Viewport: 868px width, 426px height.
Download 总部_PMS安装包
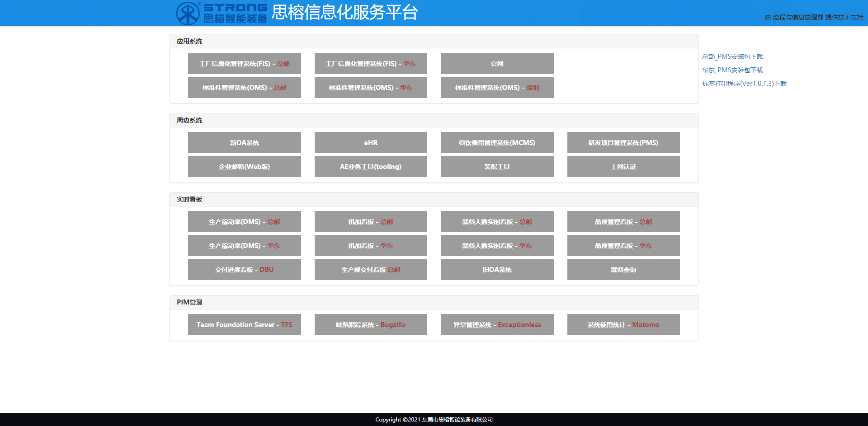[x=732, y=56]
